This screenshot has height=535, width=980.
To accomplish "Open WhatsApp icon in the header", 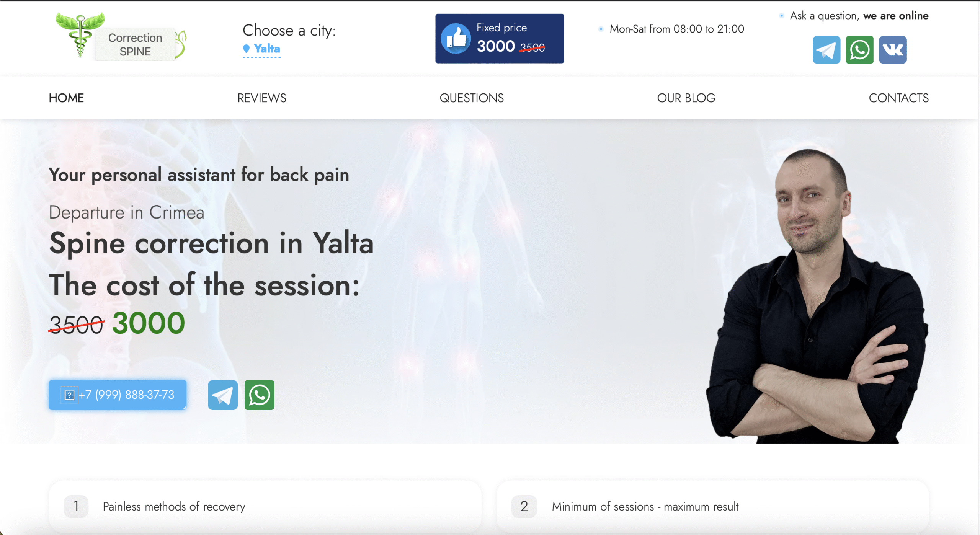I will [859, 50].
